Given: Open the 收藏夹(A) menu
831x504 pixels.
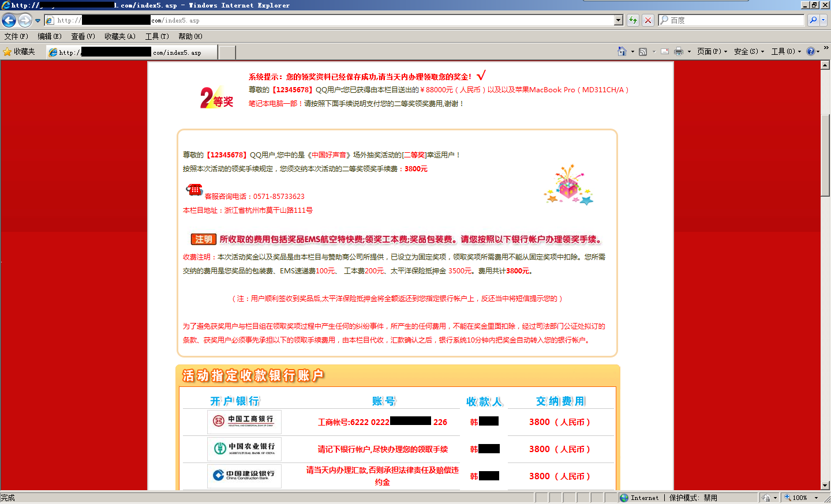Looking at the screenshot, I should (120, 36).
